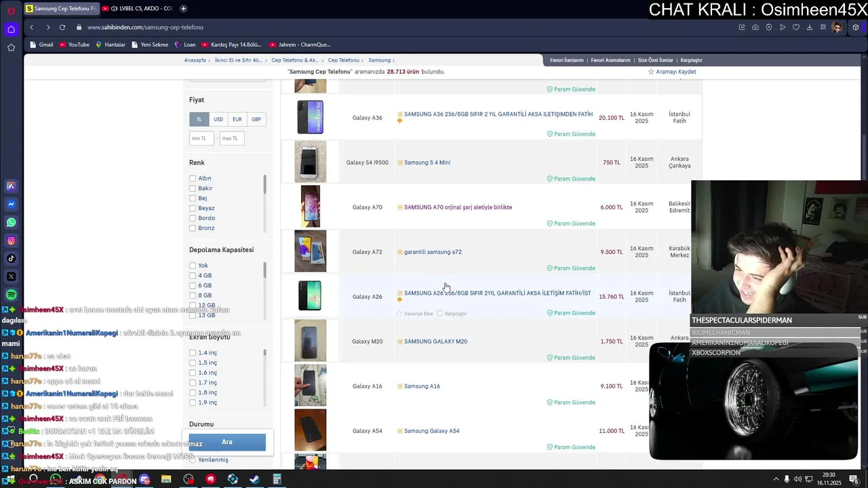This screenshot has height=488, width=868.
Task: Select GBP currency option
Action: (256, 119)
